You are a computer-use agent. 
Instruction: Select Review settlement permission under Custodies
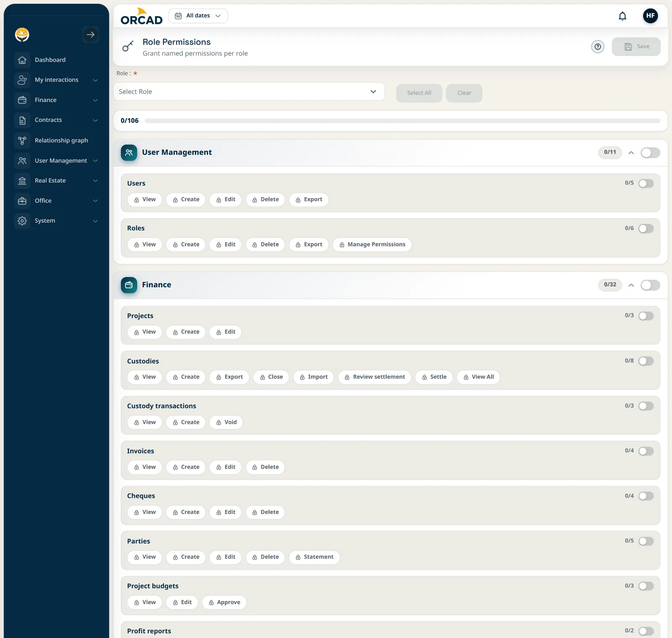(375, 377)
